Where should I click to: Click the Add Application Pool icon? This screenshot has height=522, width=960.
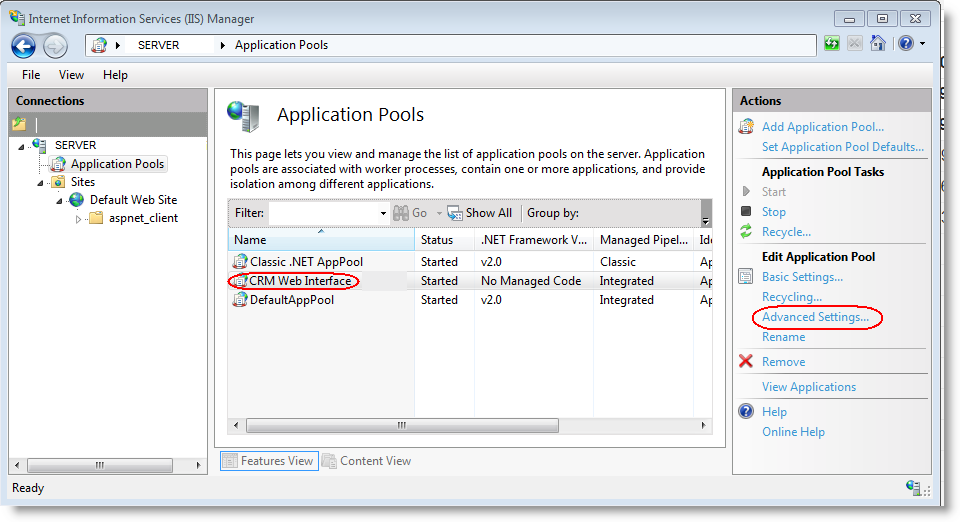(x=746, y=127)
